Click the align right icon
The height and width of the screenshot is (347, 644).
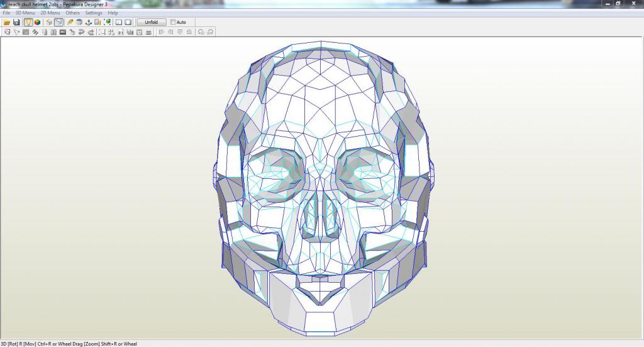170,32
